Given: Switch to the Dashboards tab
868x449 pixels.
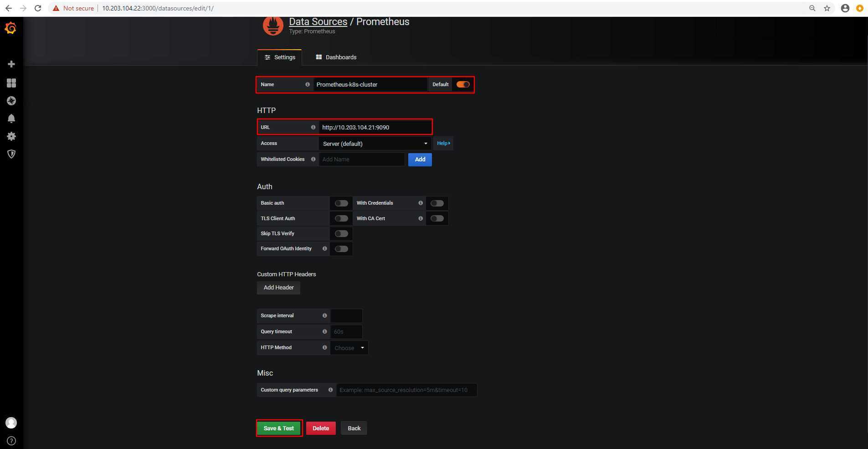Looking at the screenshot, I should tap(336, 57).
